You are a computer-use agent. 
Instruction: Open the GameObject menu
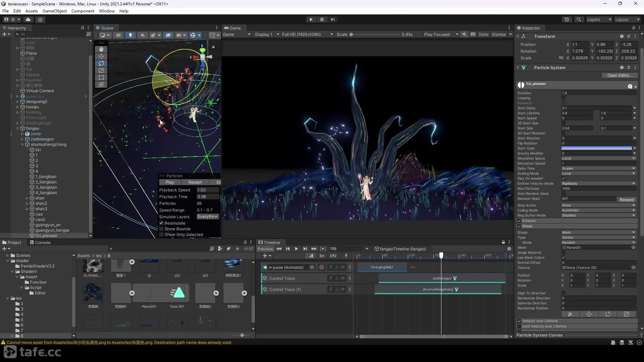tap(55, 11)
